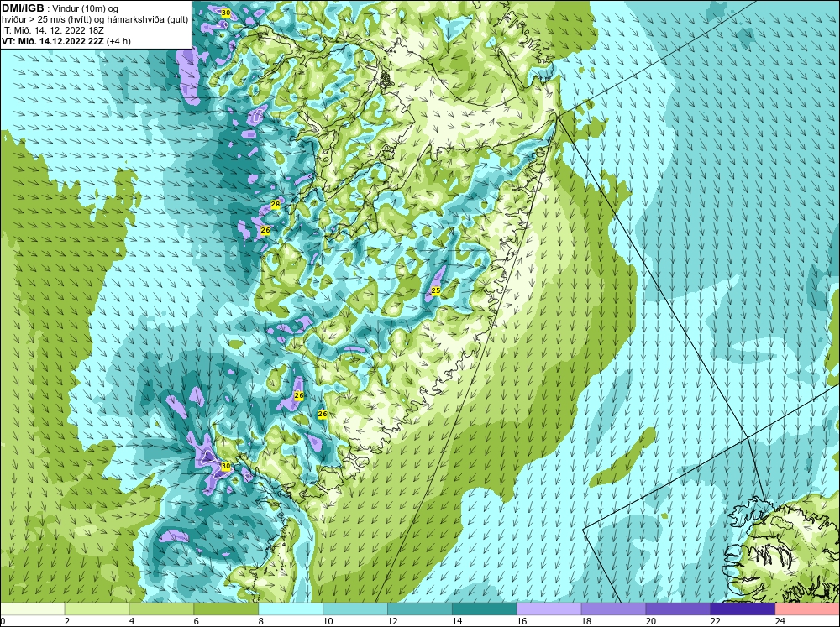
Task: Select the violet 20–22 legend swatch
Action: (678, 609)
